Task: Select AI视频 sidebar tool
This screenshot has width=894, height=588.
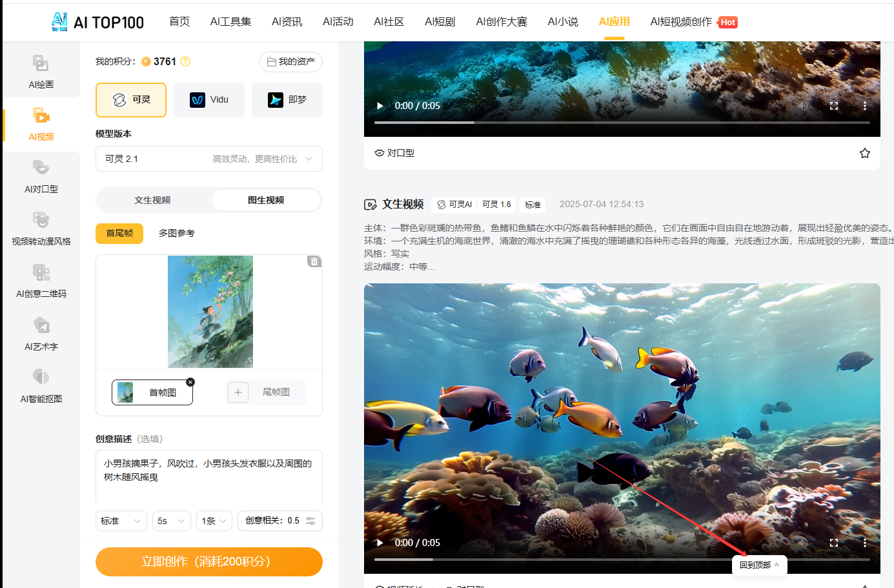Action: (x=41, y=124)
